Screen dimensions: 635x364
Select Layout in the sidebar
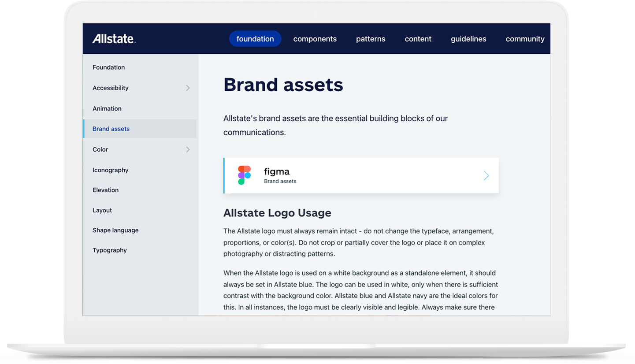click(x=102, y=210)
